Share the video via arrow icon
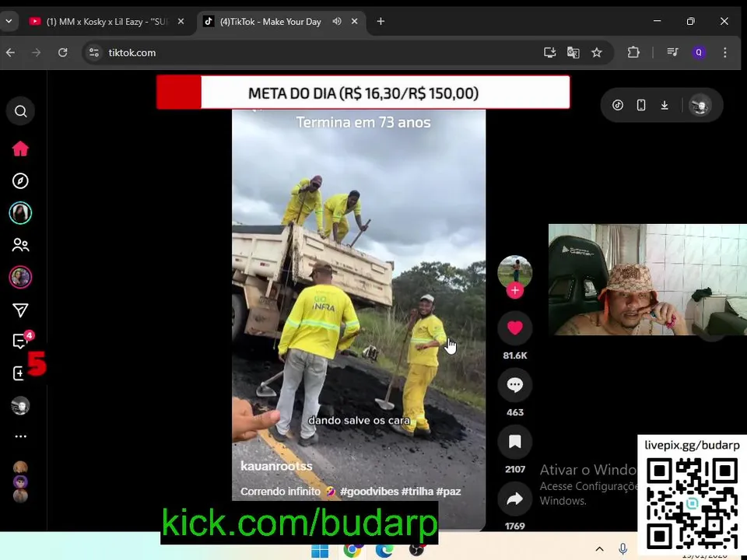 click(514, 499)
